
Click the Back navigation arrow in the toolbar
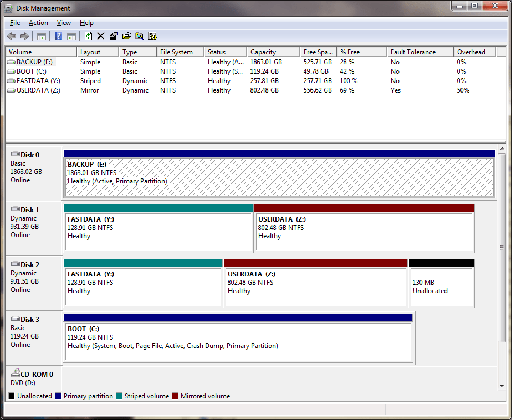click(x=11, y=36)
